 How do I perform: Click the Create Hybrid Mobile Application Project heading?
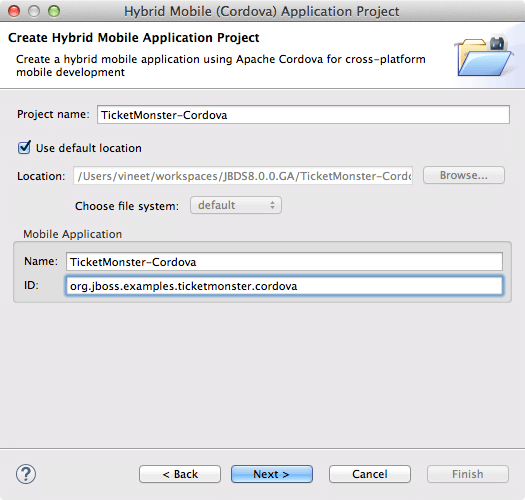[134, 38]
